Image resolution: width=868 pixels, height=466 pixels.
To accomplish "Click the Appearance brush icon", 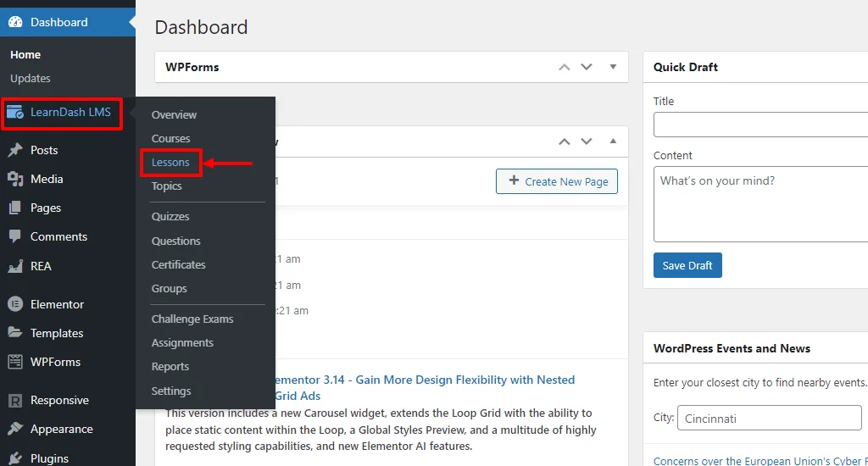I will coord(15,429).
